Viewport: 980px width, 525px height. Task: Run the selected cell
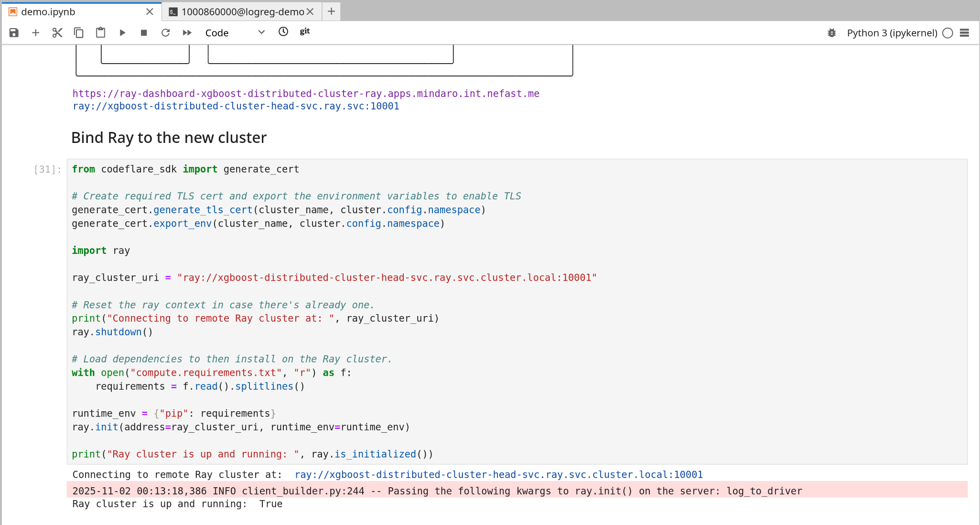tap(122, 33)
